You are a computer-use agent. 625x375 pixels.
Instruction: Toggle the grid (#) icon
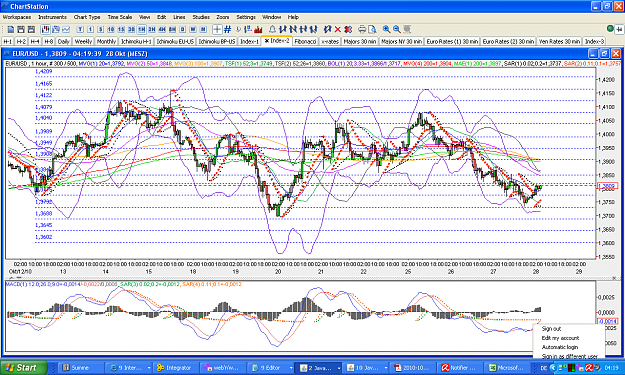coord(228,29)
